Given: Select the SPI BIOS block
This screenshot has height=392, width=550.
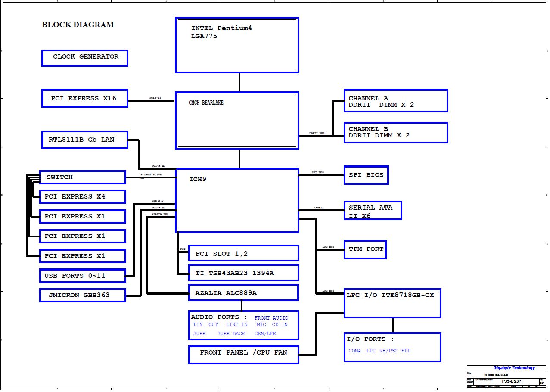Looking at the screenshot, I should (366, 175).
